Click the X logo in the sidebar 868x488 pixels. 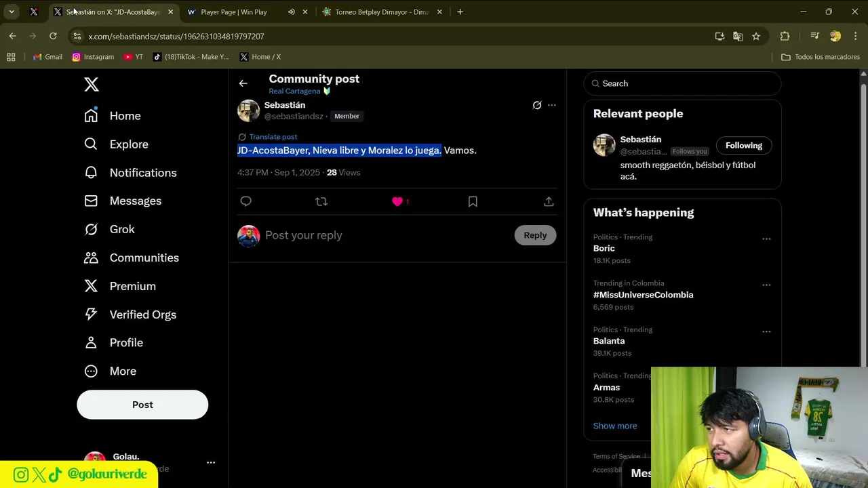[x=92, y=84]
